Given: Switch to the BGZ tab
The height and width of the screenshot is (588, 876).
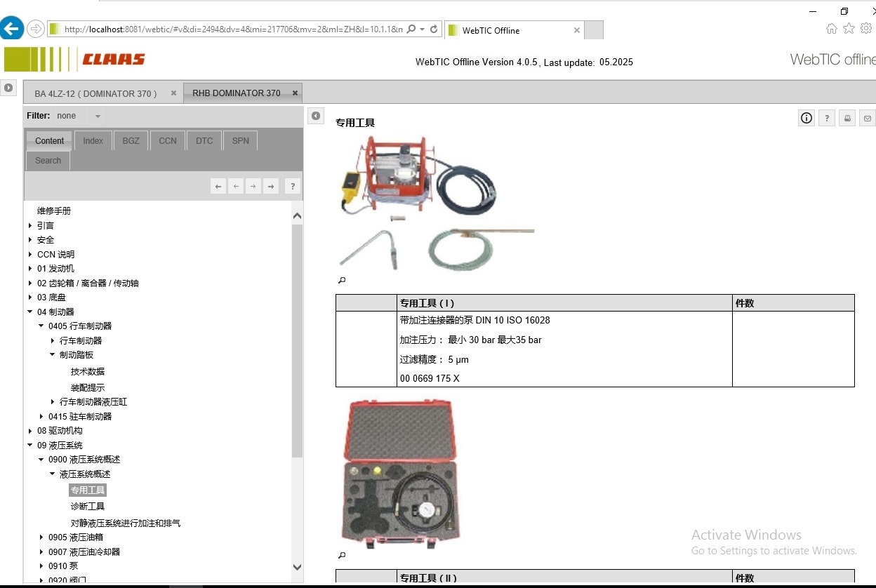Looking at the screenshot, I should (131, 141).
